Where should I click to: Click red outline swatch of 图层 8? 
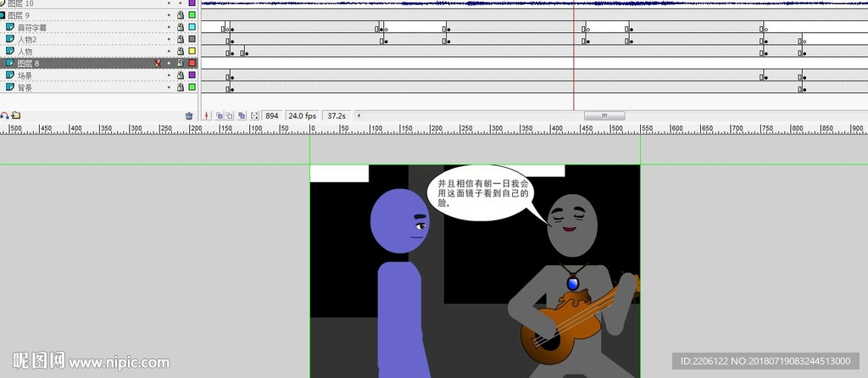192,63
